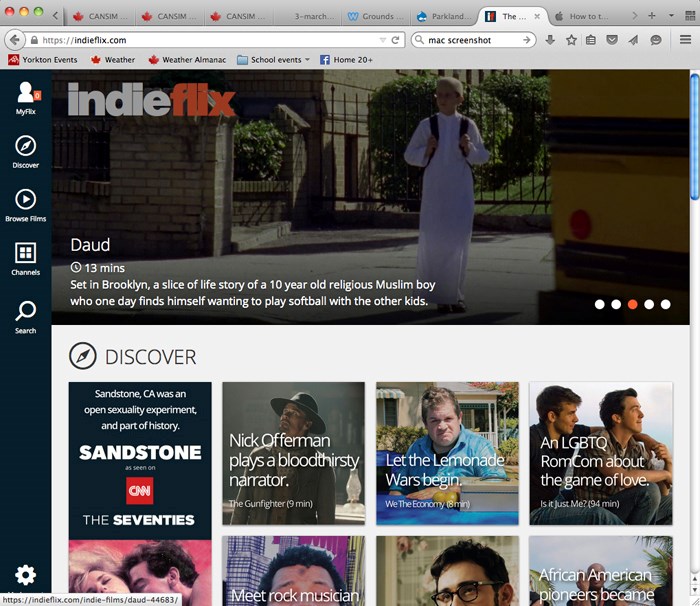Open the Channels grid icon
Screen dimensions: 700x606
(x=25, y=253)
